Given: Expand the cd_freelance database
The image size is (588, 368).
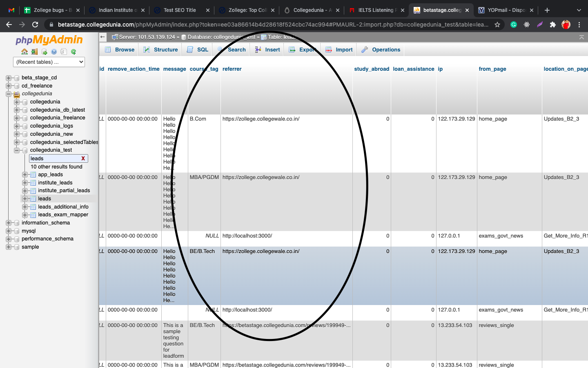Looking at the screenshot, I should [x=9, y=86].
